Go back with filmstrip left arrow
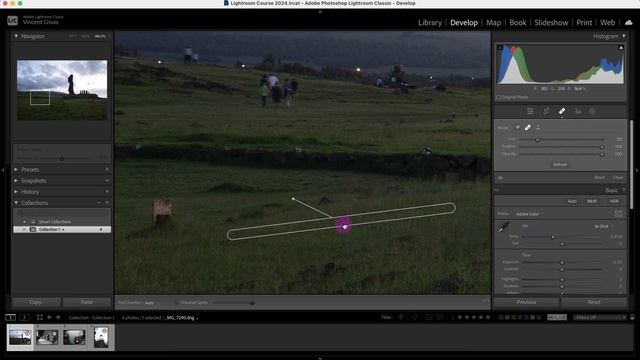The width and height of the screenshot is (640, 360). pos(49,317)
